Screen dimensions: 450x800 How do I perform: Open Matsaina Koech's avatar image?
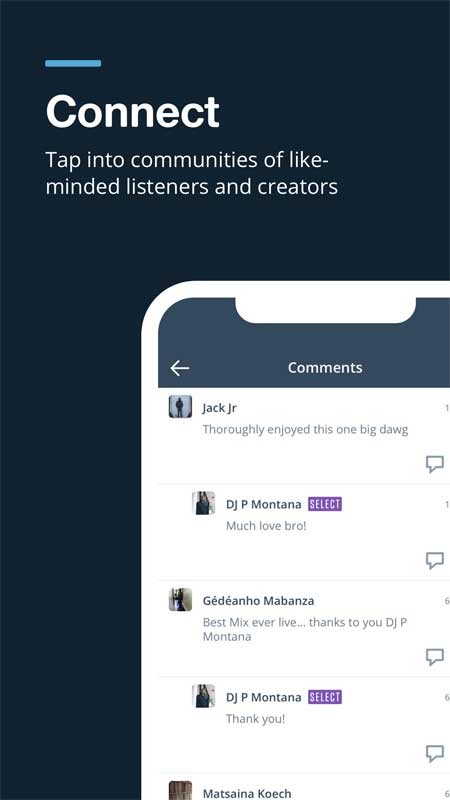coord(181,790)
